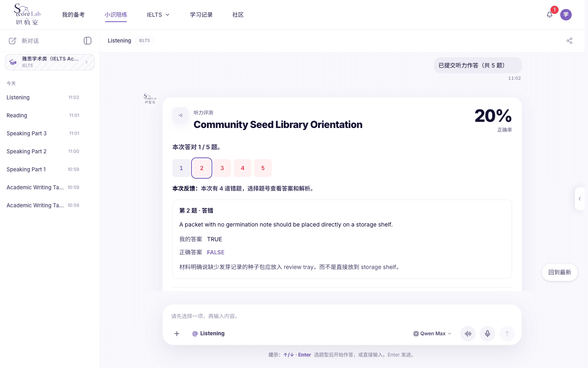Viewport: 588px width, 368px height.
Task: Click the Score Lab logo
Action: click(27, 14)
